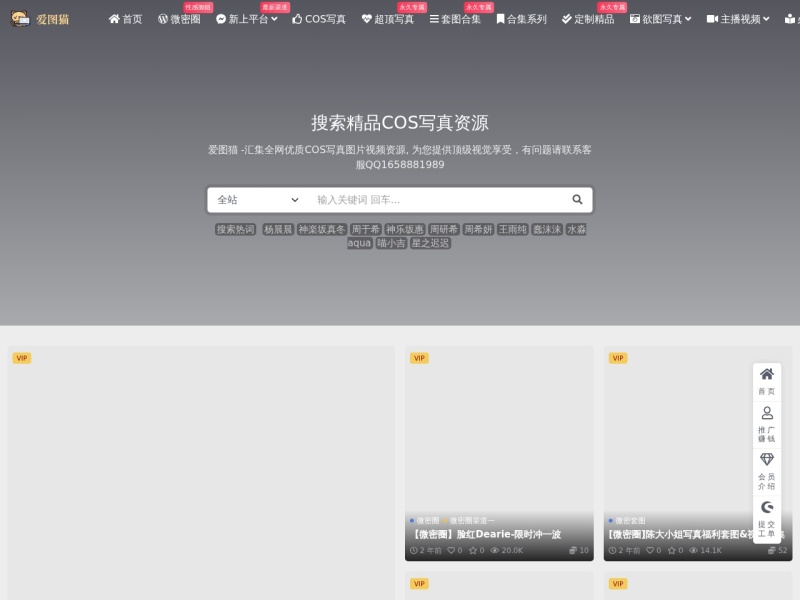Screen dimensions: 800x600
Task: Click the VIP badge on large featured card
Action: [21, 358]
